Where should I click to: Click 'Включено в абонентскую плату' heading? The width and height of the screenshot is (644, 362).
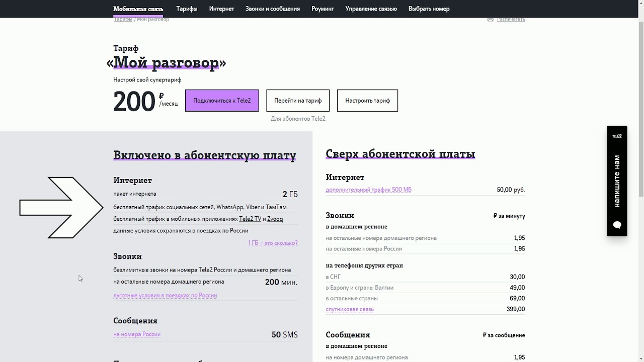[205, 155]
